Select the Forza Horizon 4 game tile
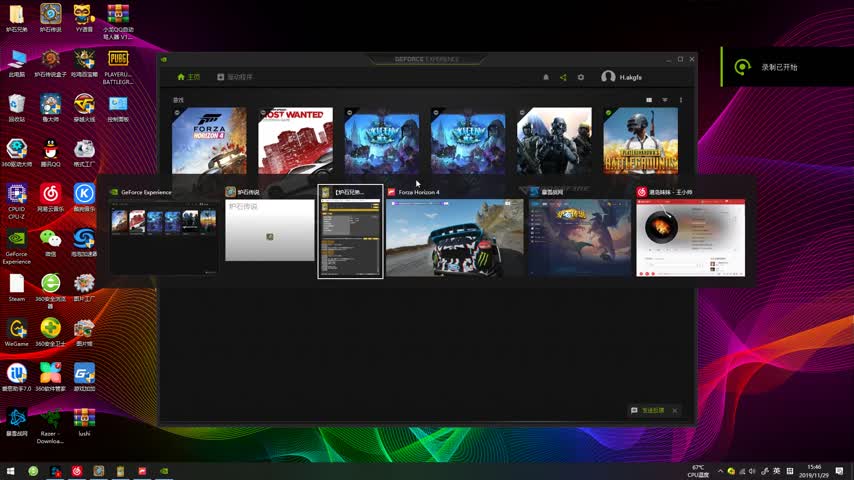This screenshot has width=854, height=480. pyautogui.click(x=209, y=141)
